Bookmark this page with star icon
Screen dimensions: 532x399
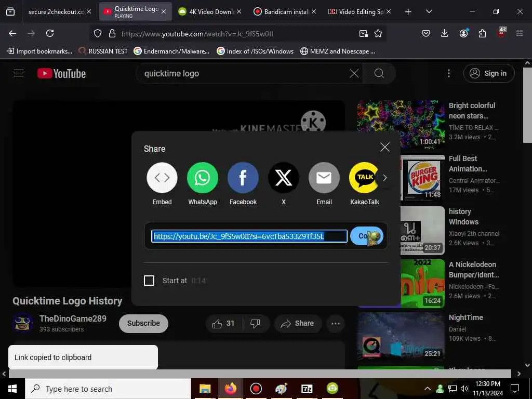(378, 33)
